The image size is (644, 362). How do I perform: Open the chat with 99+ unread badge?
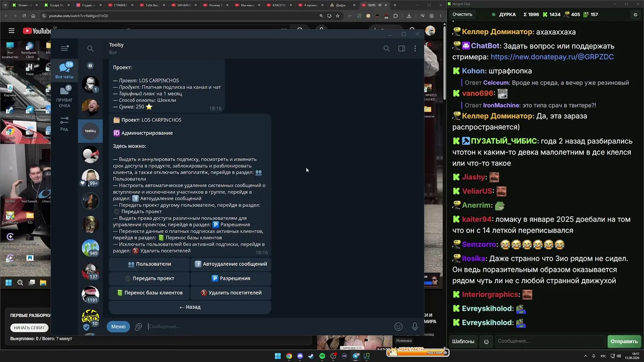[x=91, y=177]
